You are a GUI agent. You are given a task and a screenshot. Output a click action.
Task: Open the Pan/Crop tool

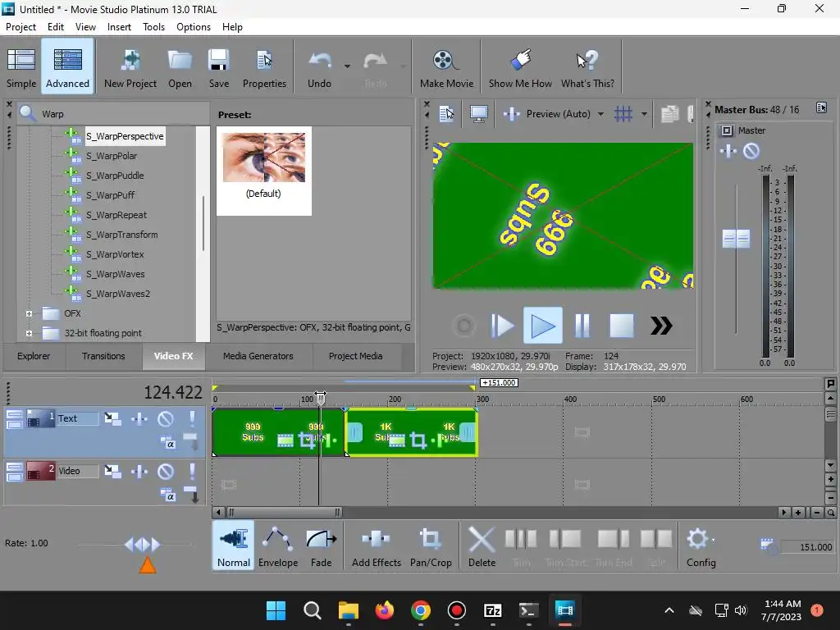pyautogui.click(x=431, y=546)
